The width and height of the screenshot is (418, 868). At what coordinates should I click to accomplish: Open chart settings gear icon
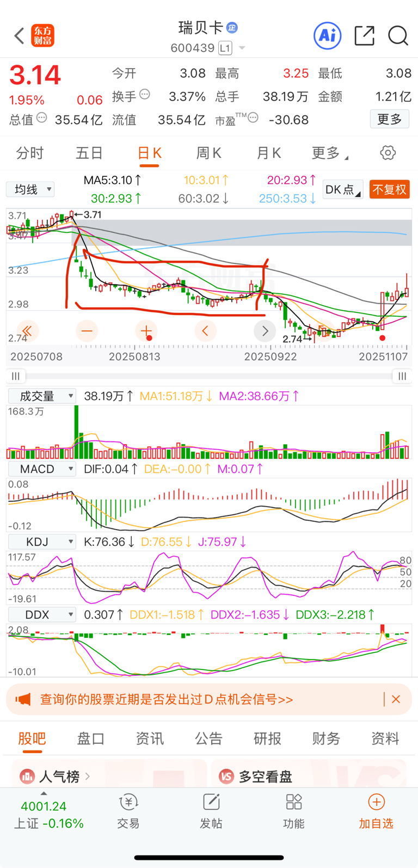coord(388,153)
